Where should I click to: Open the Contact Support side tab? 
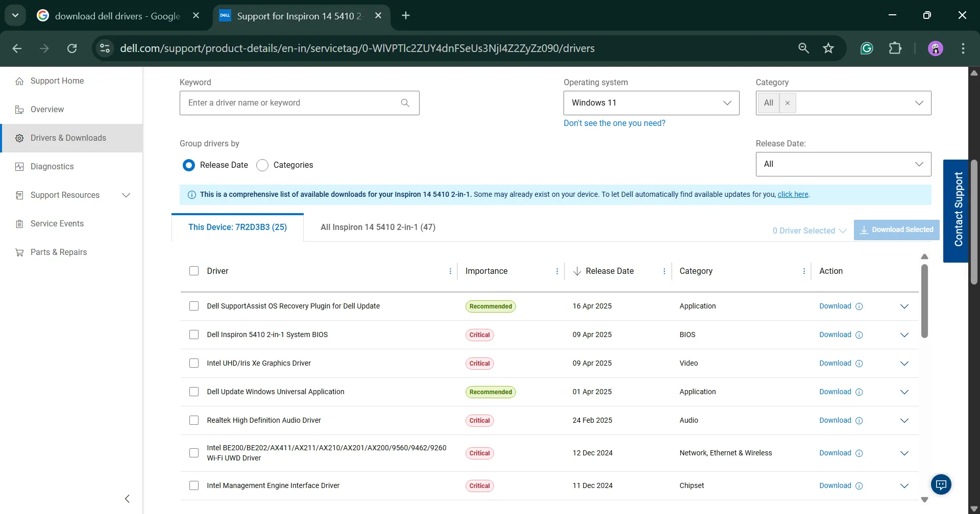956,211
